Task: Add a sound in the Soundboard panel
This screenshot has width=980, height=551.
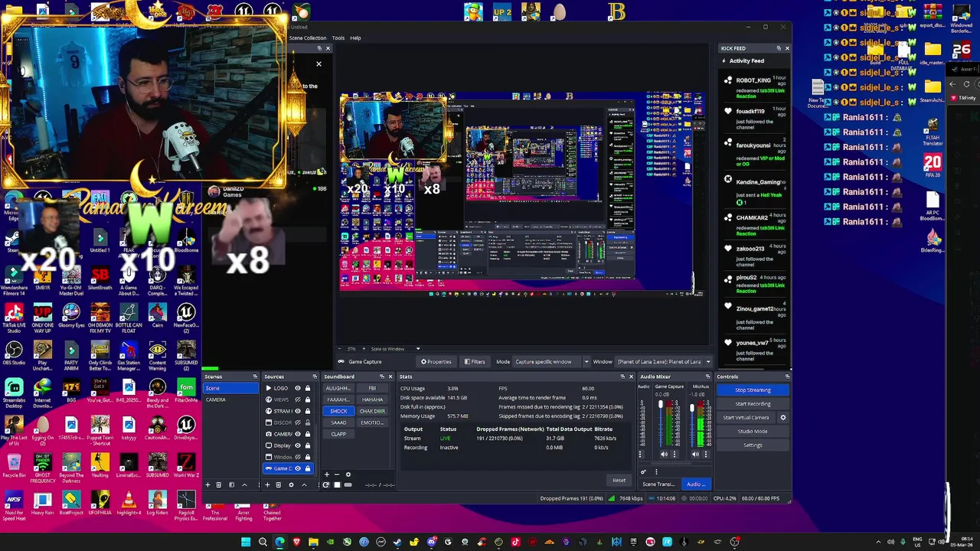Action: pyautogui.click(x=327, y=474)
